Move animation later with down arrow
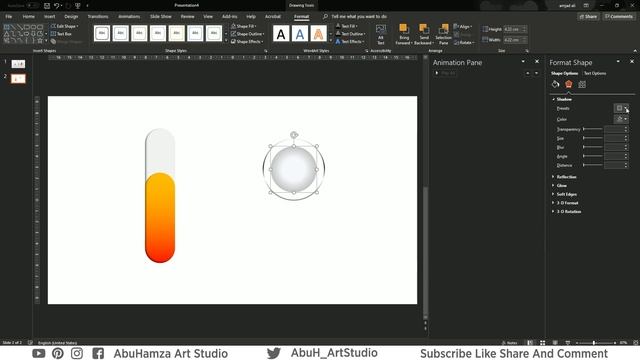Viewport: 640px width, 360px height. (x=536, y=73)
